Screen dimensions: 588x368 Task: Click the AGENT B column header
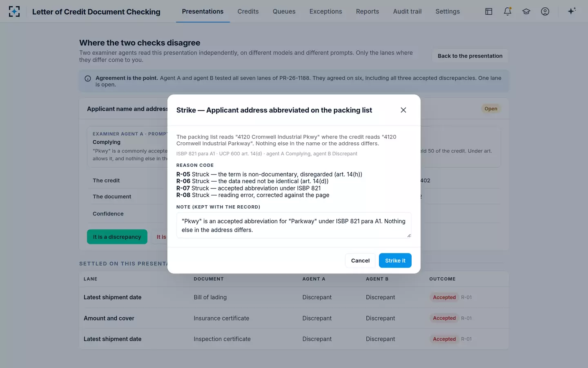(x=377, y=279)
